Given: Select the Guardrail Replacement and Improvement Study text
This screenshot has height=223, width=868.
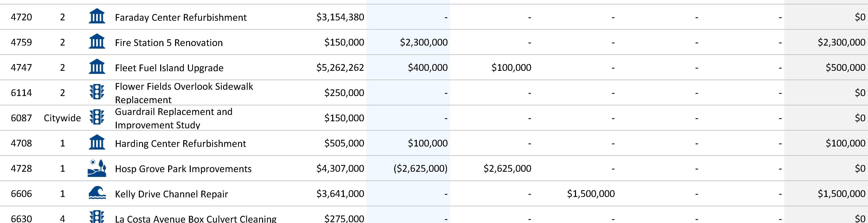Looking at the screenshot, I should (173, 118).
